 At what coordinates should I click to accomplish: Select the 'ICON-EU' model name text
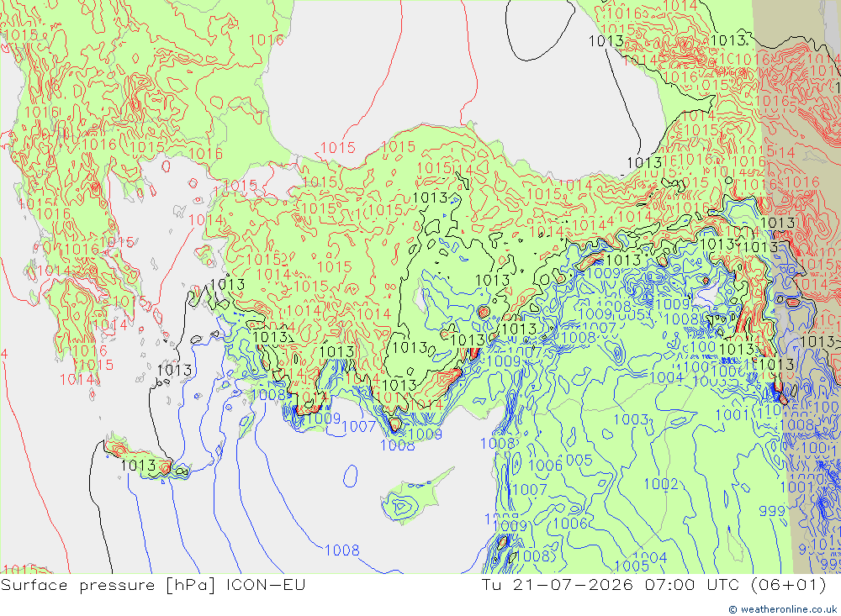tap(266, 584)
